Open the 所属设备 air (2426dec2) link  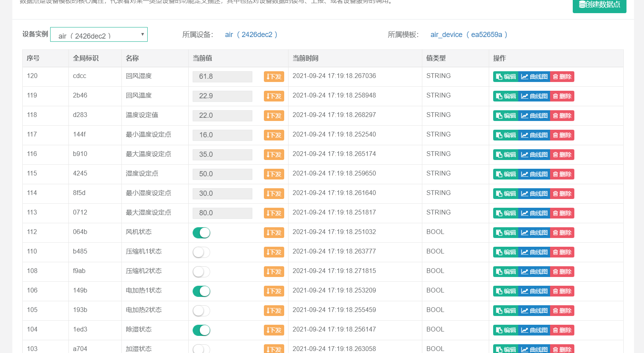point(251,35)
